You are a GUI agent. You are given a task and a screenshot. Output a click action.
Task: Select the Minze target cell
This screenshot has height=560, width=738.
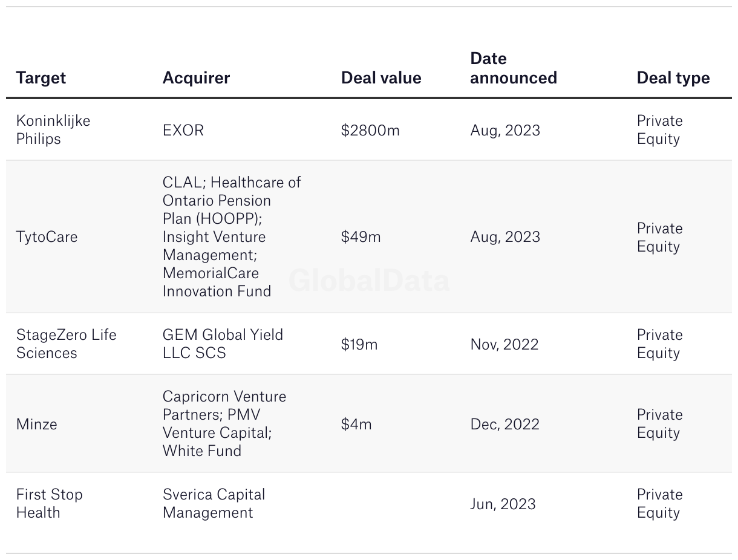[37, 424]
